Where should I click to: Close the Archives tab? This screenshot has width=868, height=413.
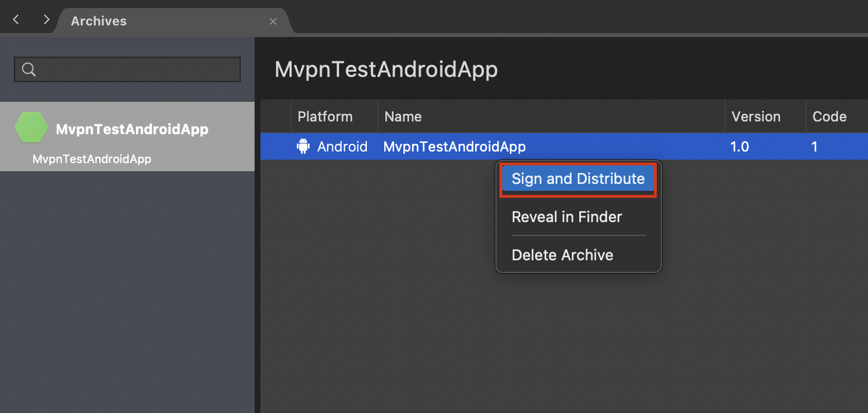coord(273,21)
